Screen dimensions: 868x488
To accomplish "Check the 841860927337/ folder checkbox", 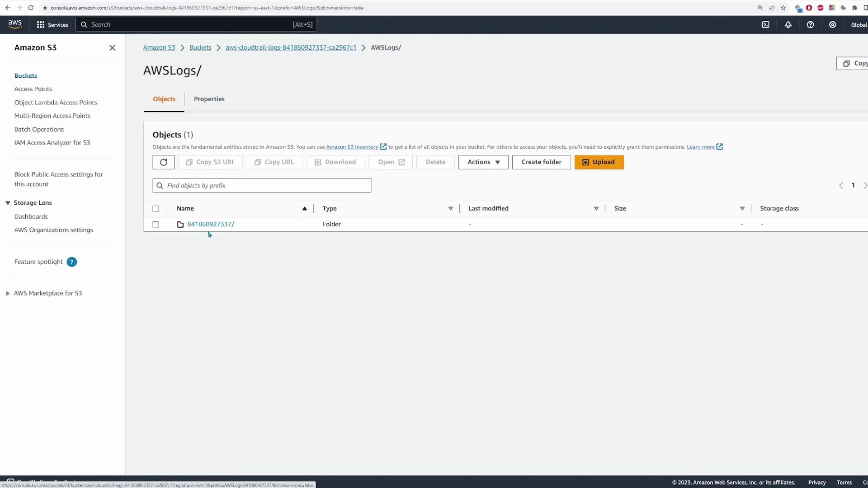I will (x=156, y=225).
